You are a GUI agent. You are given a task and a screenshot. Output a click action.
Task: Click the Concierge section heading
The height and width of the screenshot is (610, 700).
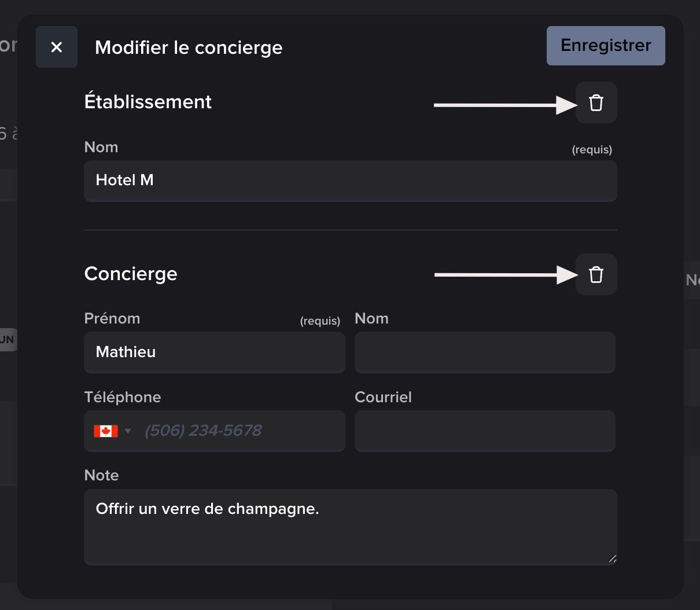131,274
